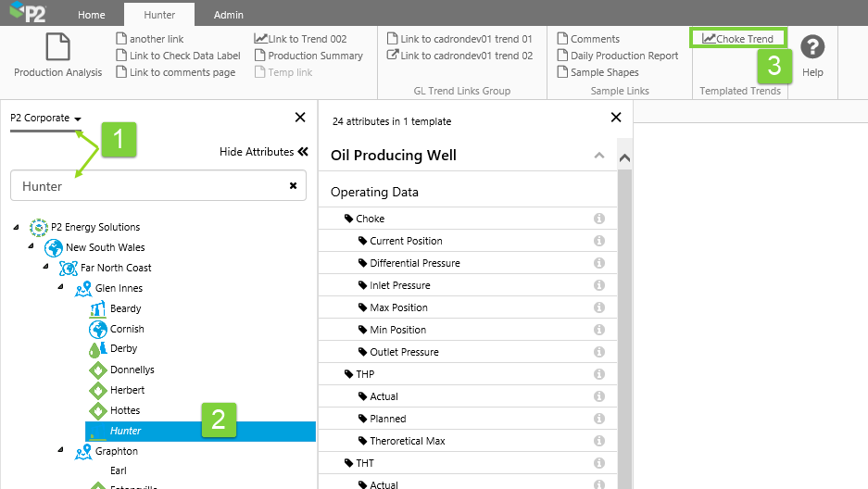Switch to the Home tab
The width and height of the screenshot is (868, 489).
coord(91,15)
